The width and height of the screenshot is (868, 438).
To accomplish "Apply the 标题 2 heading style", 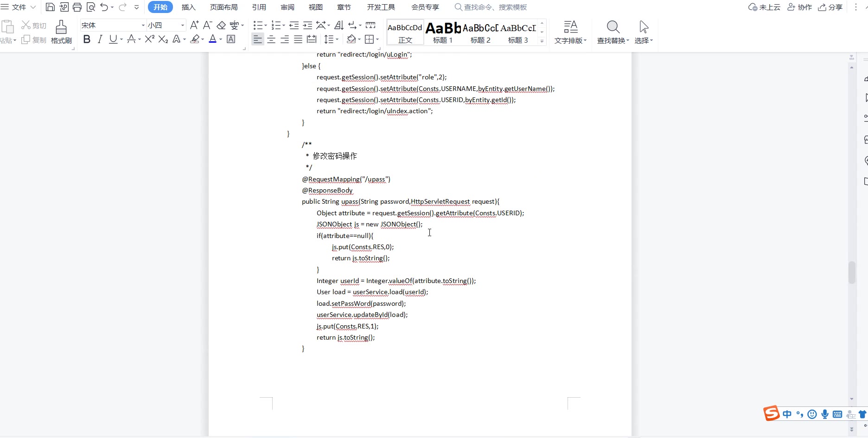I will pyautogui.click(x=480, y=32).
